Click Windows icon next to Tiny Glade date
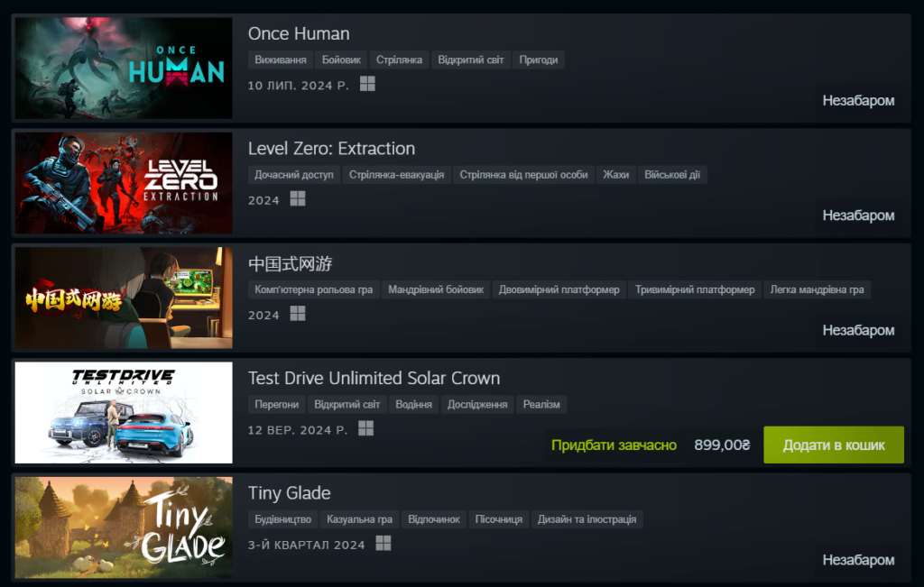 click(x=383, y=543)
